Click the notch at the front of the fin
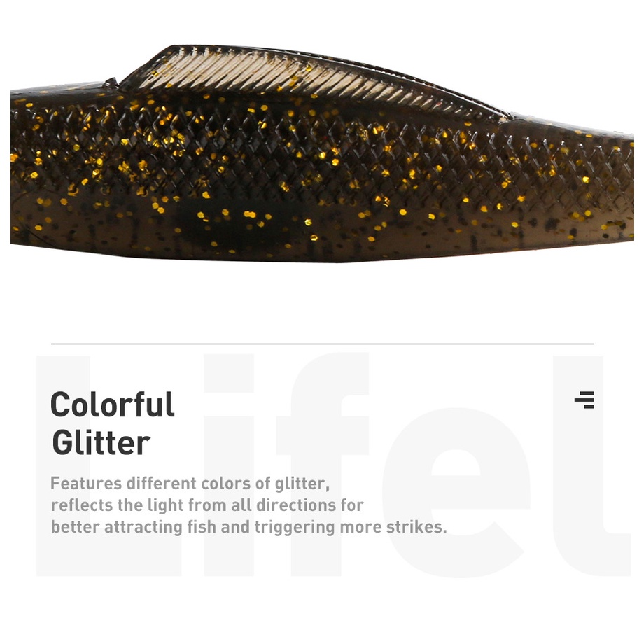The image size is (644, 644). [111, 83]
